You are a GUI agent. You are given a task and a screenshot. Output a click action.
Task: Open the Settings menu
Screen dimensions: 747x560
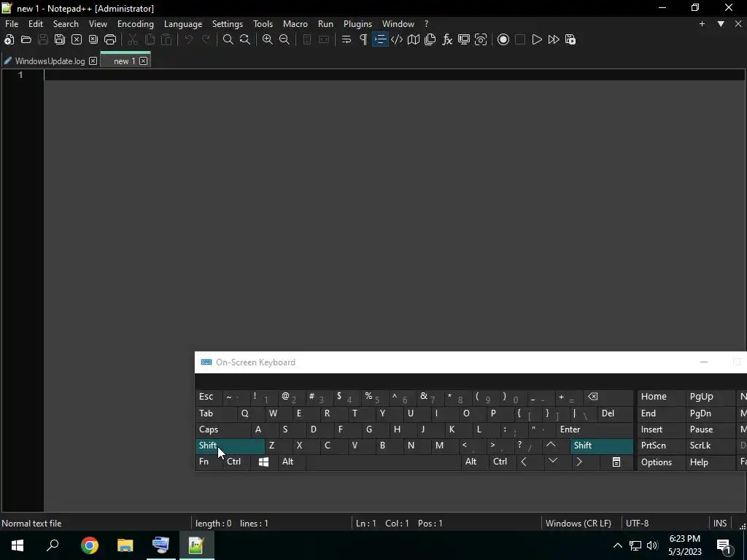228,24
